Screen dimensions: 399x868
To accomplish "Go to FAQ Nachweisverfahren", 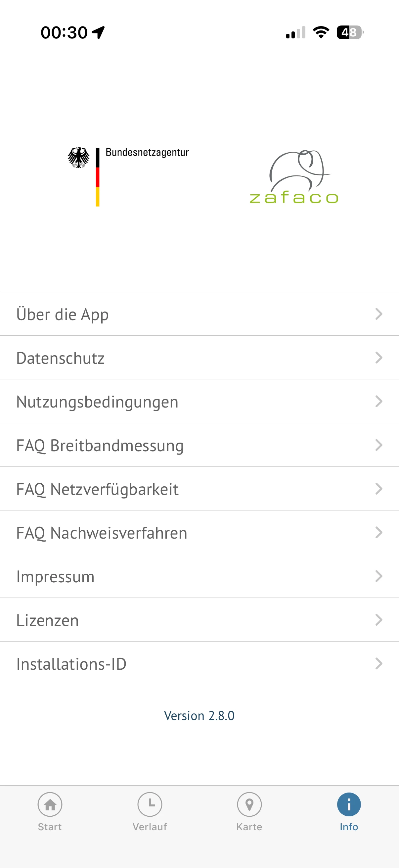I will [x=102, y=533].
